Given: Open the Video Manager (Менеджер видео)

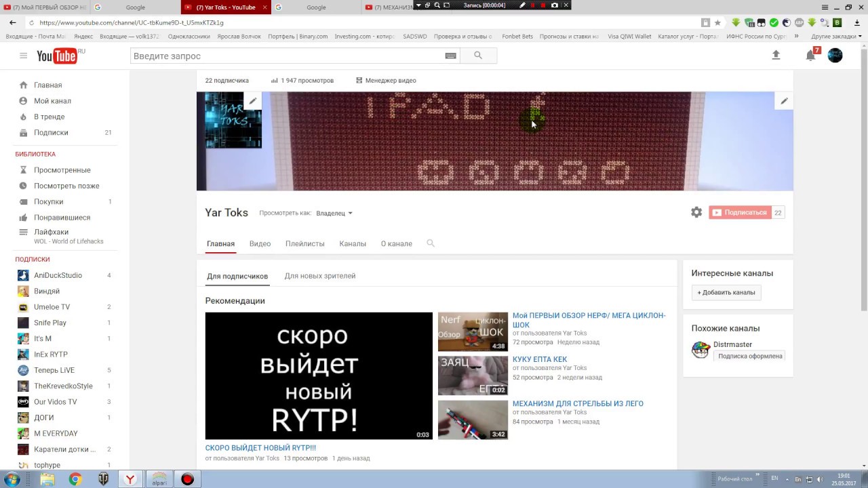Looking at the screenshot, I should click(386, 80).
